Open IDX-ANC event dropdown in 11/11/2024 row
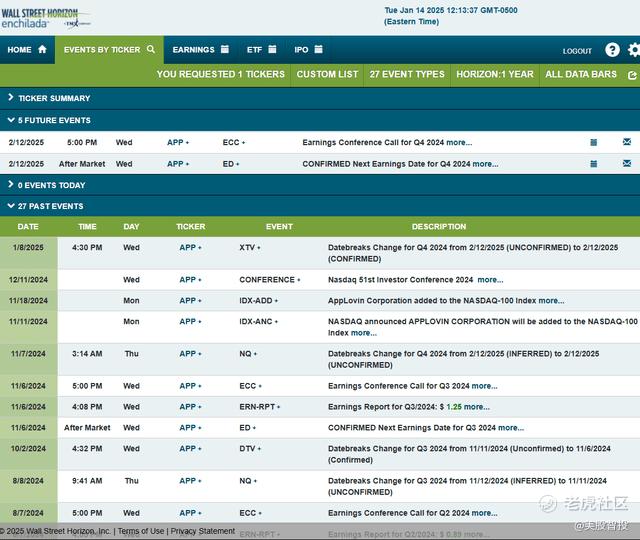 pos(258,322)
